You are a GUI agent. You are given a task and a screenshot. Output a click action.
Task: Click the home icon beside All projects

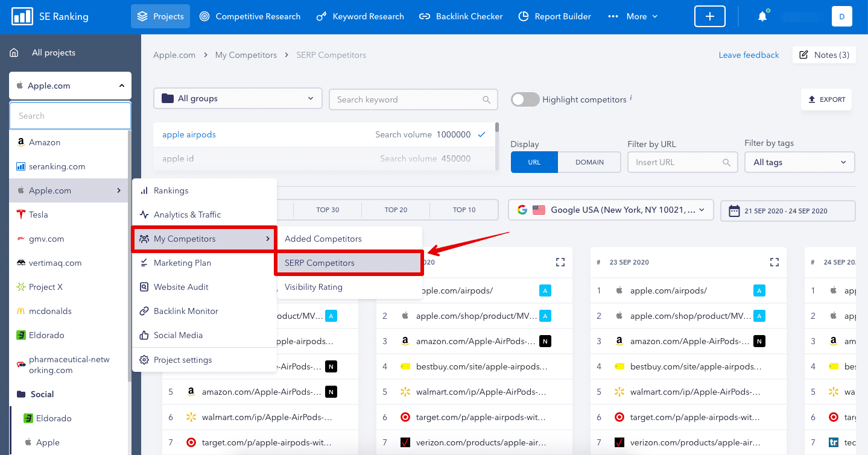(14, 52)
